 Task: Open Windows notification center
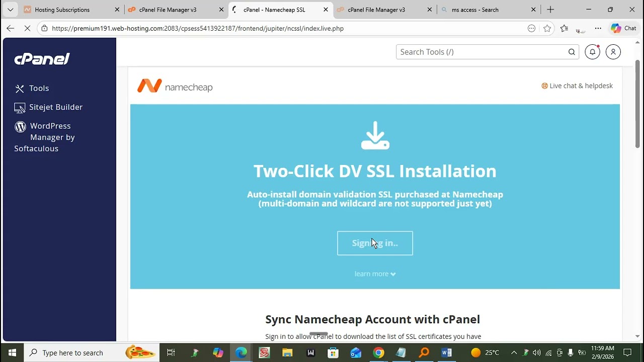[x=627, y=352]
